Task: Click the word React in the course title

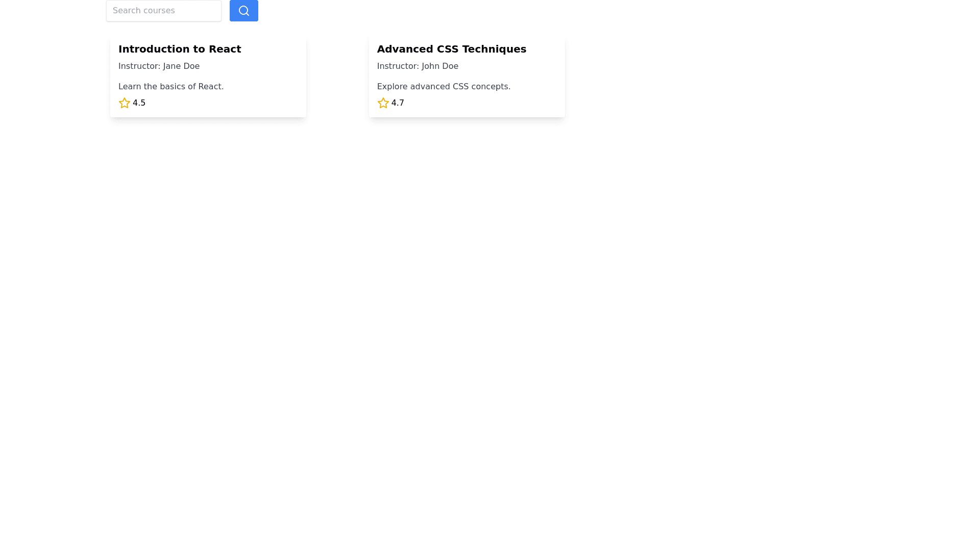Action: 225,49
